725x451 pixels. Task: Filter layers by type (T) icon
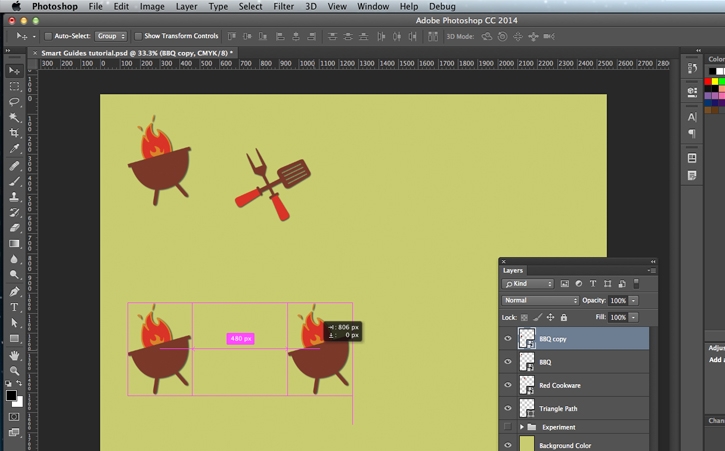pos(593,284)
